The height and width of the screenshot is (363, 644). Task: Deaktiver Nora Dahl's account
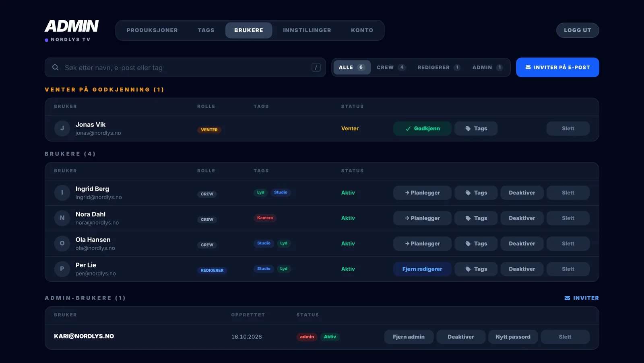[x=522, y=218]
